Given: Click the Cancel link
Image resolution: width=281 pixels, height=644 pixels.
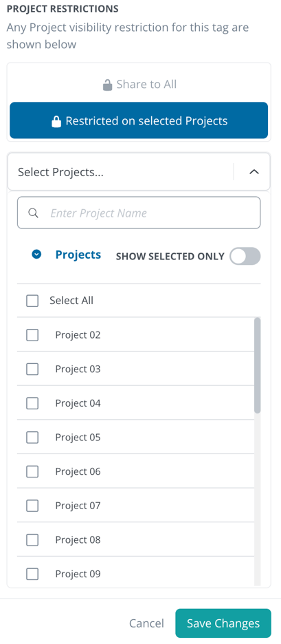Looking at the screenshot, I should click(146, 623).
